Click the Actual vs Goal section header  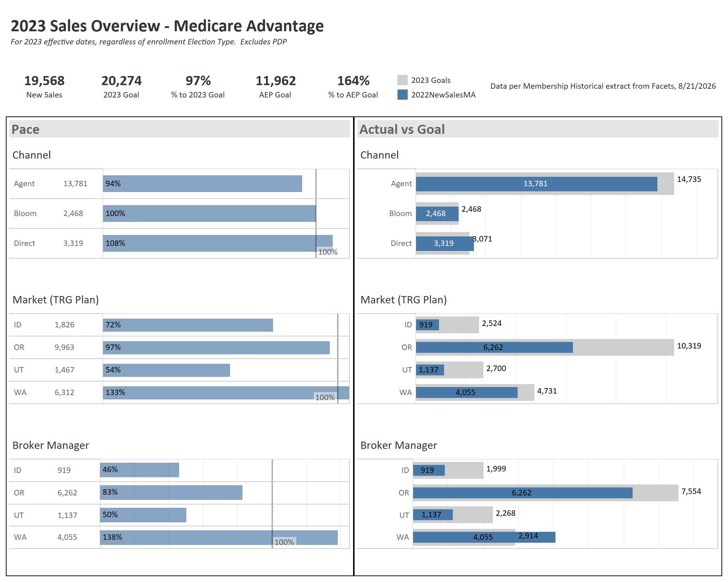pyautogui.click(x=538, y=129)
